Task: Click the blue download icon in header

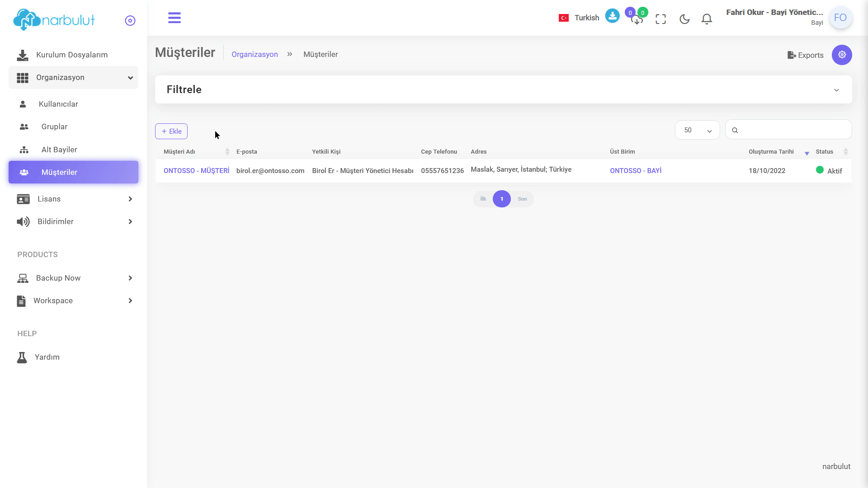Action: tap(612, 16)
